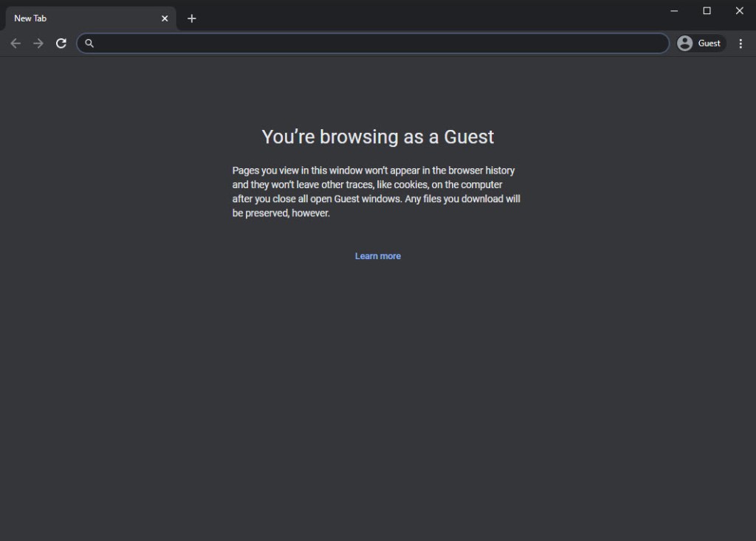Screen dimensions: 756x541
Task: Follow the Learn more link
Action: click(x=377, y=256)
